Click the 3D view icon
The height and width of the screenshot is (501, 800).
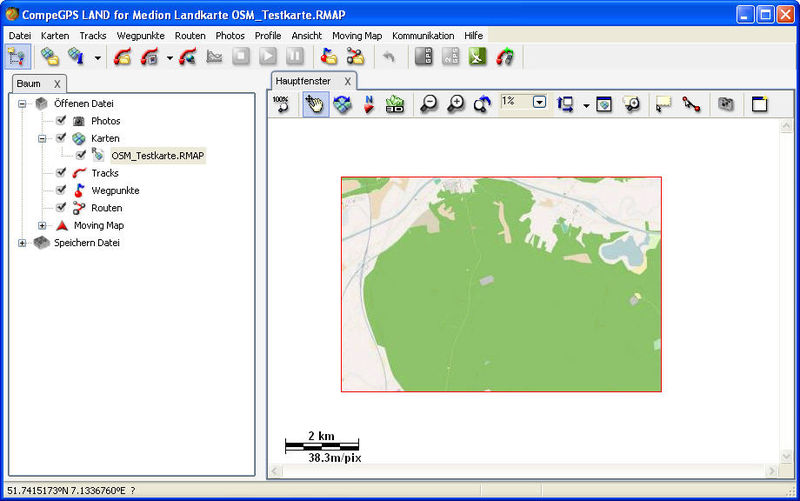click(x=395, y=104)
